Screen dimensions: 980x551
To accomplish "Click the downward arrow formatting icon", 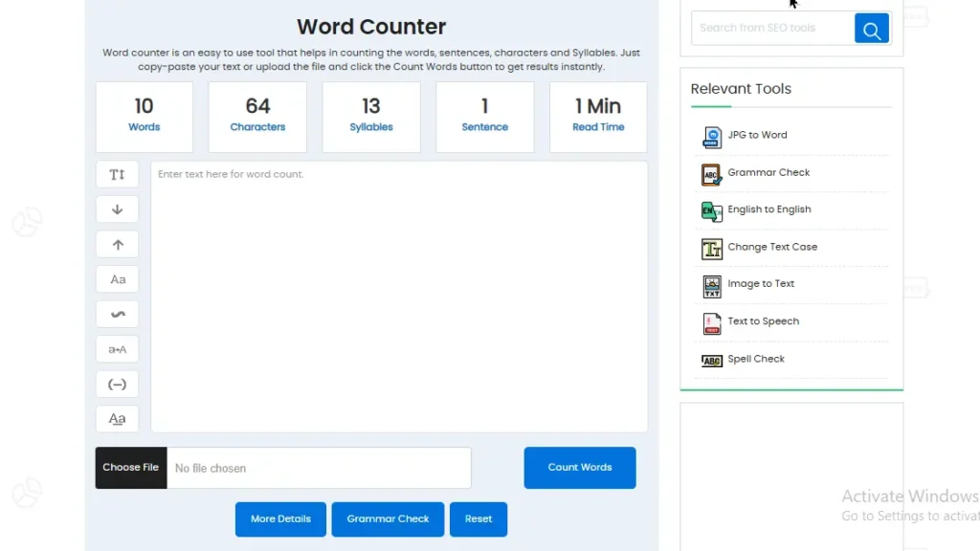I will [x=117, y=209].
